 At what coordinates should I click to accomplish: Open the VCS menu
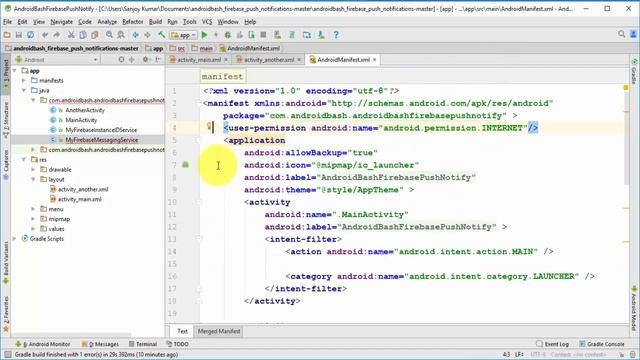click(207, 22)
